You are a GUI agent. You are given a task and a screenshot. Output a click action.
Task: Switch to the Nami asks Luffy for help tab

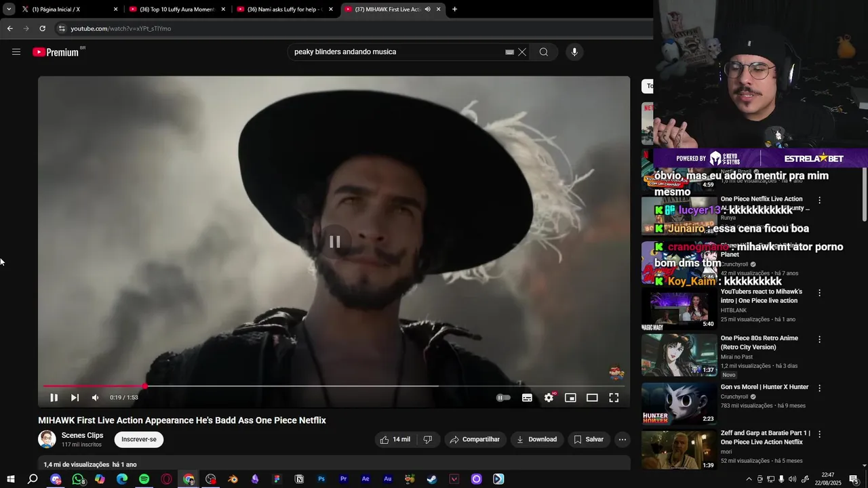(x=285, y=9)
